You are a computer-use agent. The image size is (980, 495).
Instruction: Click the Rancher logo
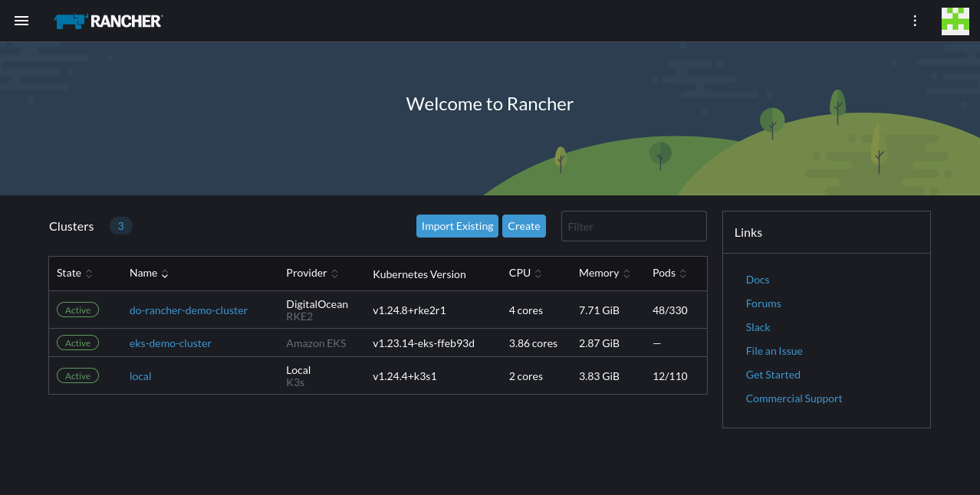[108, 21]
